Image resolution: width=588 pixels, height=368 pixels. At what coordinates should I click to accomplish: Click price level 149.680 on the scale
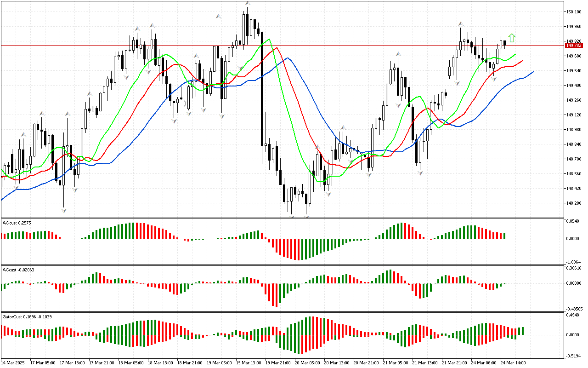(x=574, y=56)
